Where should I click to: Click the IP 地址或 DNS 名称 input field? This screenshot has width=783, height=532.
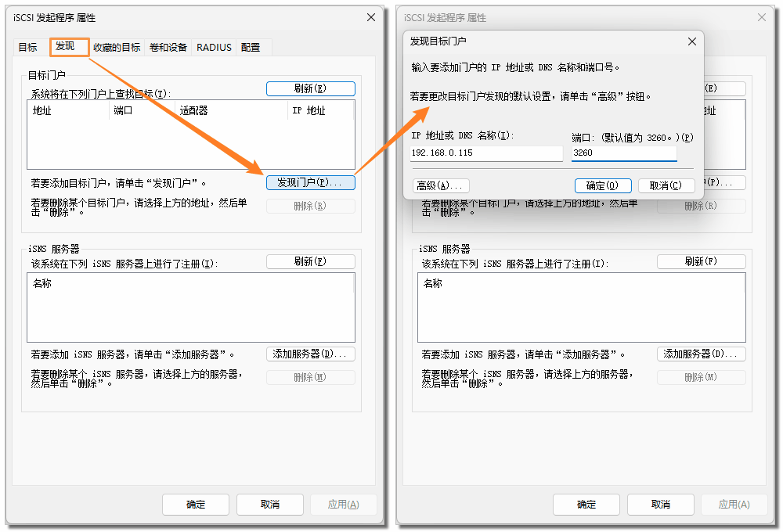click(x=487, y=153)
